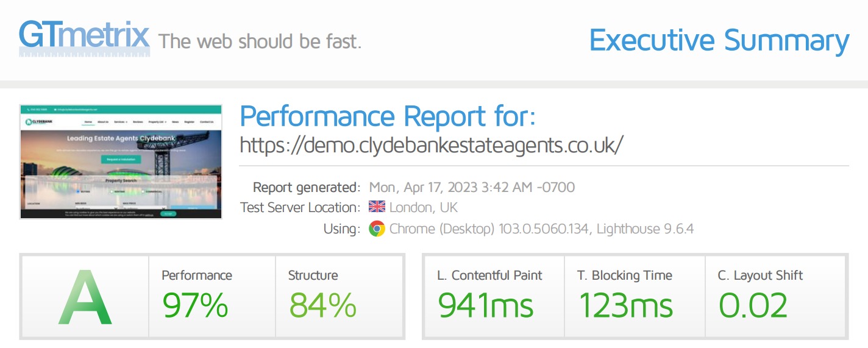Click the UK flag icon

point(377,207)
